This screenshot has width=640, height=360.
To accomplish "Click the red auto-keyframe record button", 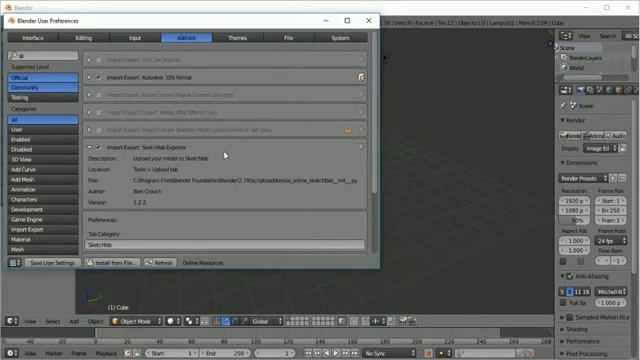I will [x=429, y=353].
